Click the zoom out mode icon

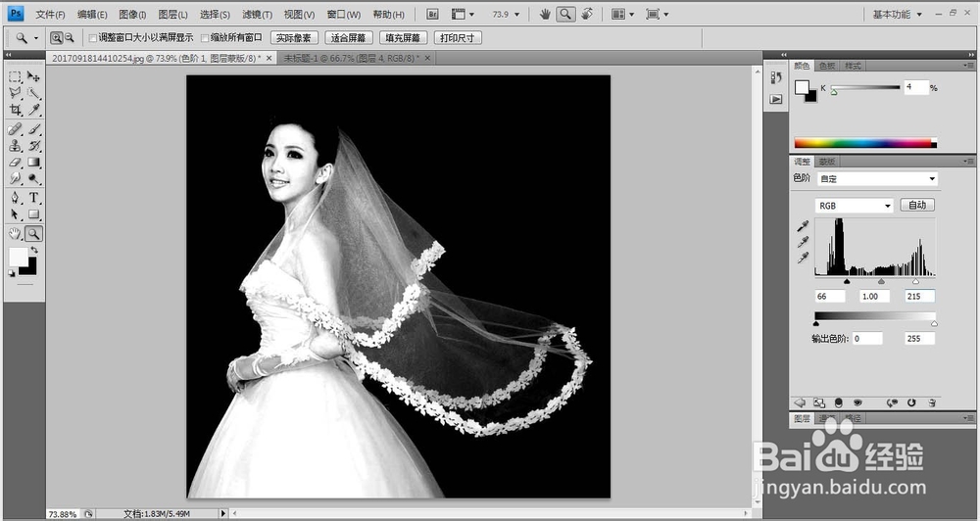coord(69,38)
